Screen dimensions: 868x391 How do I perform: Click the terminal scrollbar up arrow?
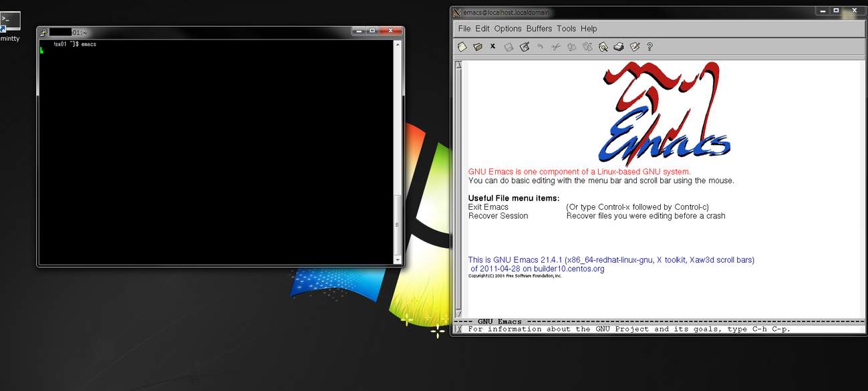pyautogui.click(x=398, y=44)
